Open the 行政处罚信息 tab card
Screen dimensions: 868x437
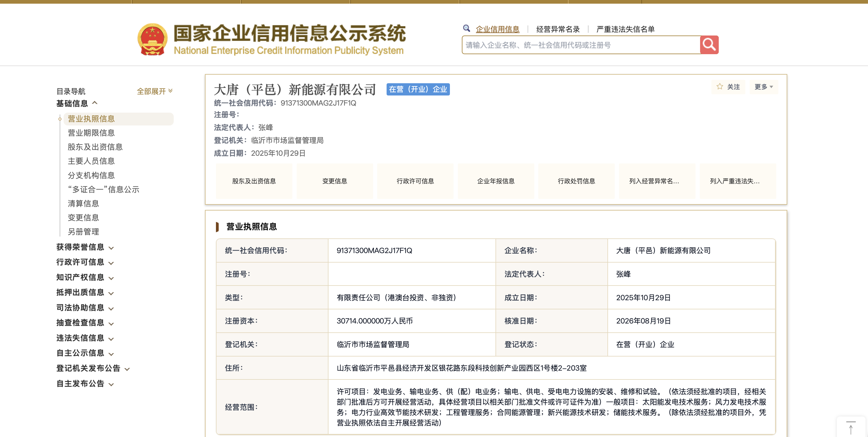click(576, 181)
